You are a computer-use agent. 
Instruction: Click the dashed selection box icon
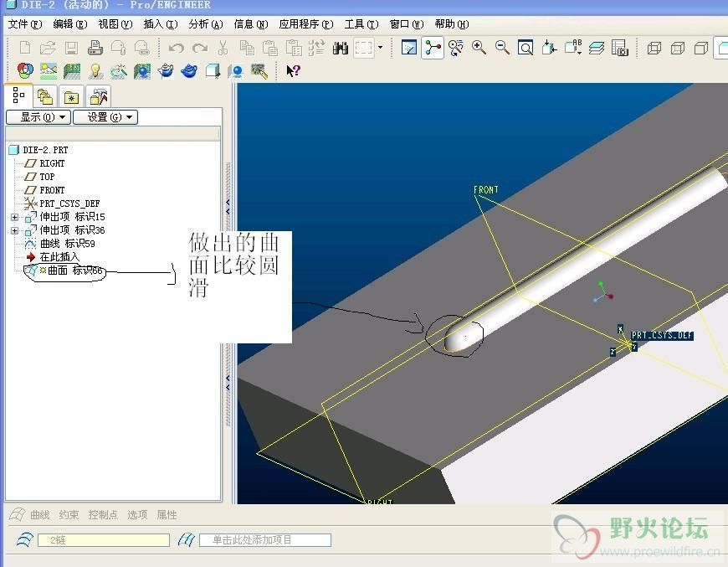(x=363, y=48)
